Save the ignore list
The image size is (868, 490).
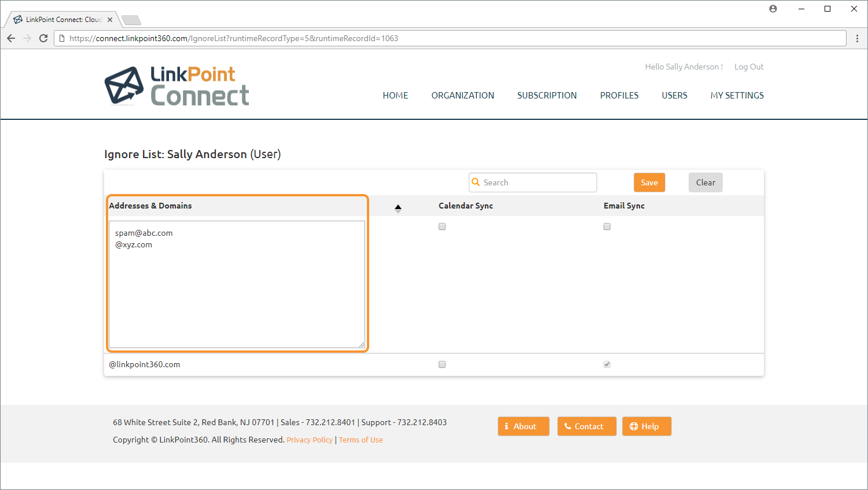click(x=649, y=182)
